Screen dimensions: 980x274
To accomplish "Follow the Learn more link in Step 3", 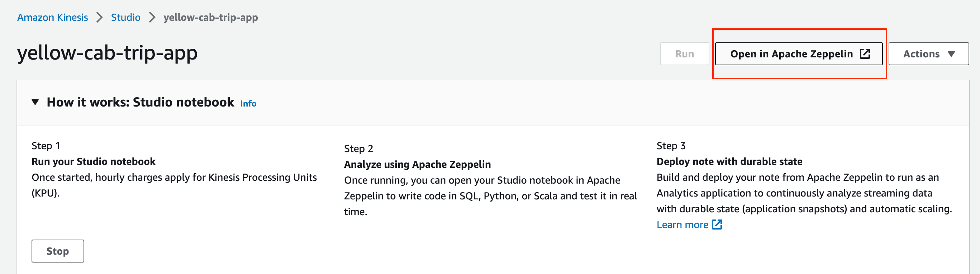I will [x=682, y=225].
